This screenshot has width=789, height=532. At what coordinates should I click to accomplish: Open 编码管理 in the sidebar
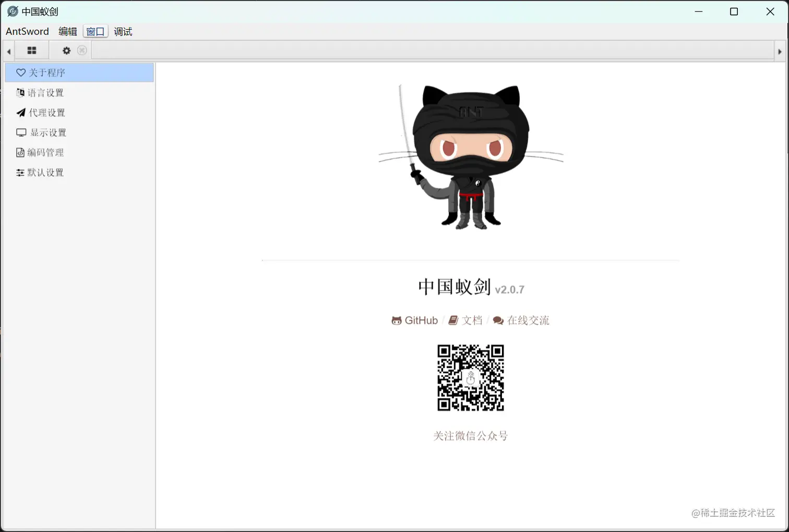79,152
